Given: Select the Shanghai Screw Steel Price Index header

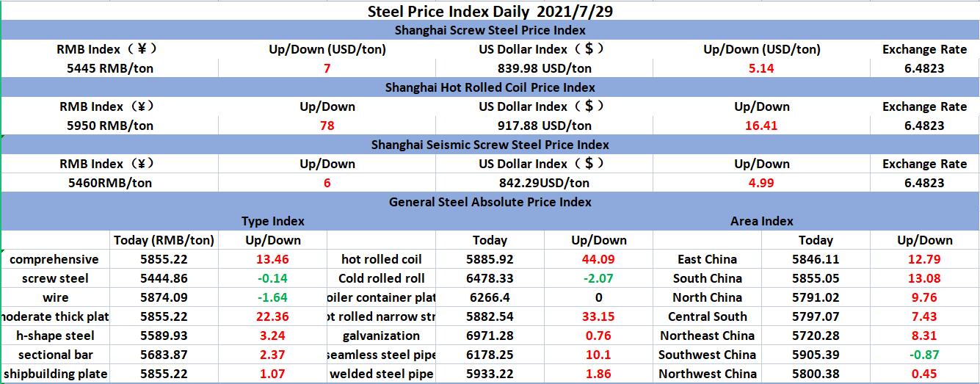Looking at the screenshot, I should coord(490,30).
